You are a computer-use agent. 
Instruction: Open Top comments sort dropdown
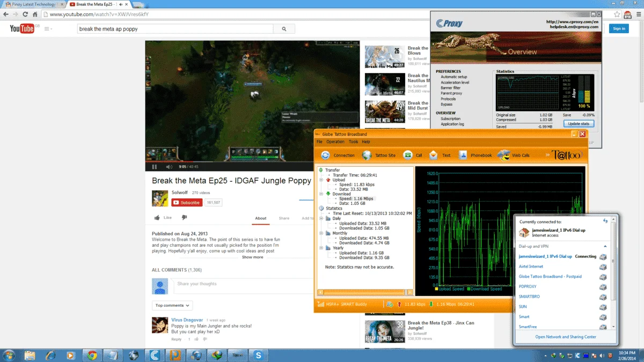click(172, 306)
